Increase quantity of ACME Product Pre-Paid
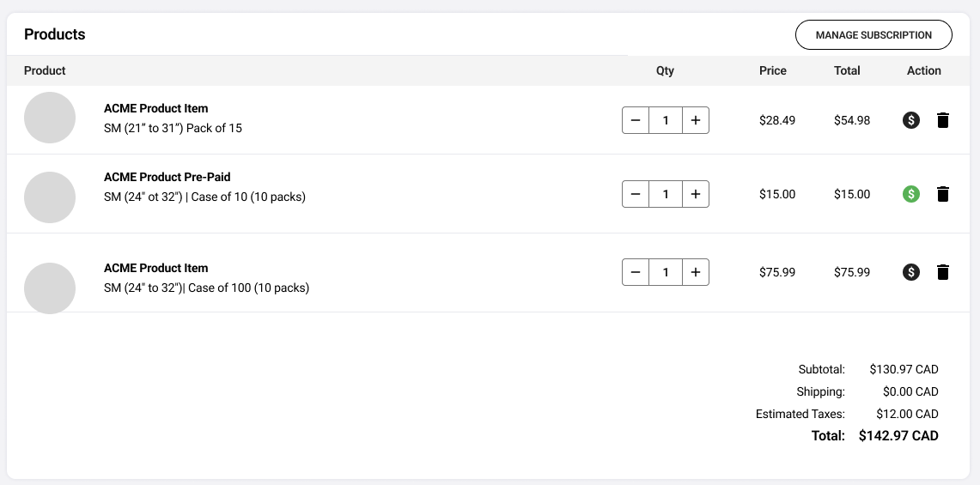The height and width of the screenshot is (485, 980). 695,194
